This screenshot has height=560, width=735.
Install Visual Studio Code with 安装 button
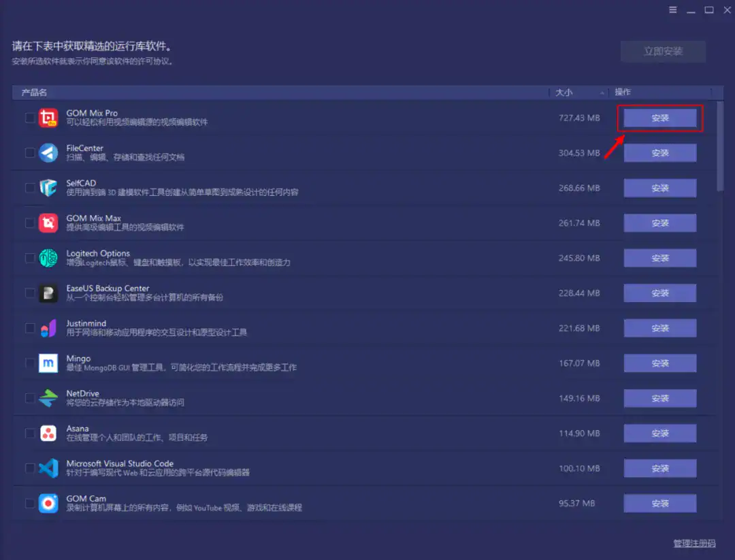660,468
